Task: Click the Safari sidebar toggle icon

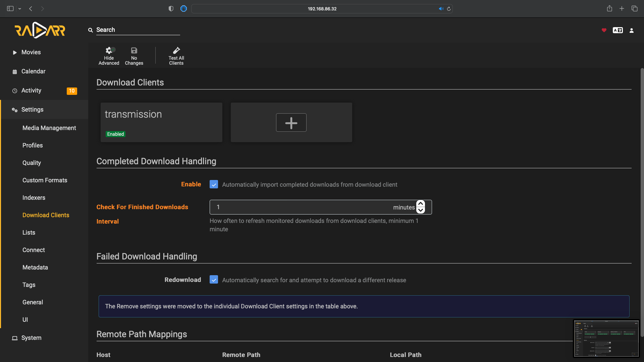Action: click(10, 9)
